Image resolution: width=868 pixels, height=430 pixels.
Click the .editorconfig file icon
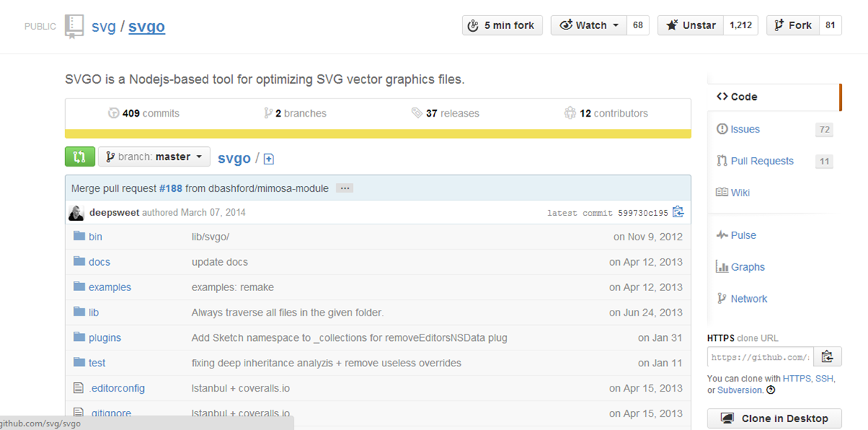(79, 388)
